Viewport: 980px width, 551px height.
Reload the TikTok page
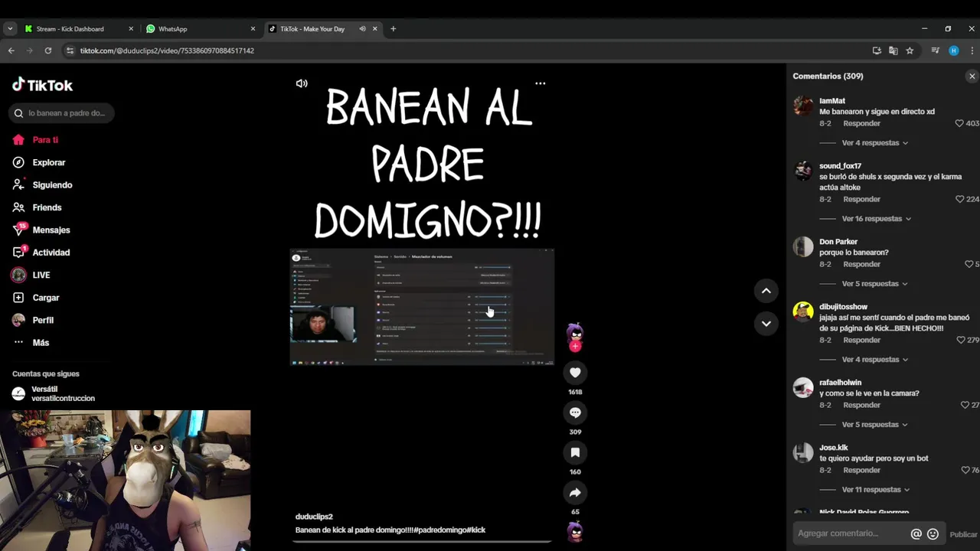[x=47, y=51]
